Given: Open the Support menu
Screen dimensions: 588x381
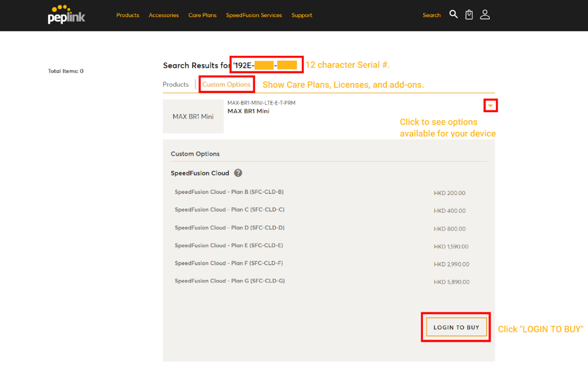Looking at the screenshot, I should point(302,15).
